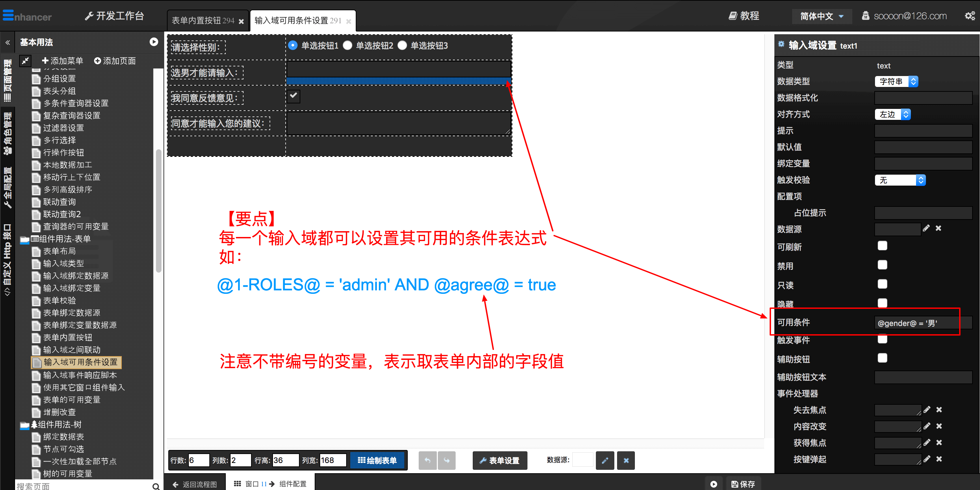Enable the 只读 checkbox
The width and height of the screenshot is (980, 490).
(882, 284)
